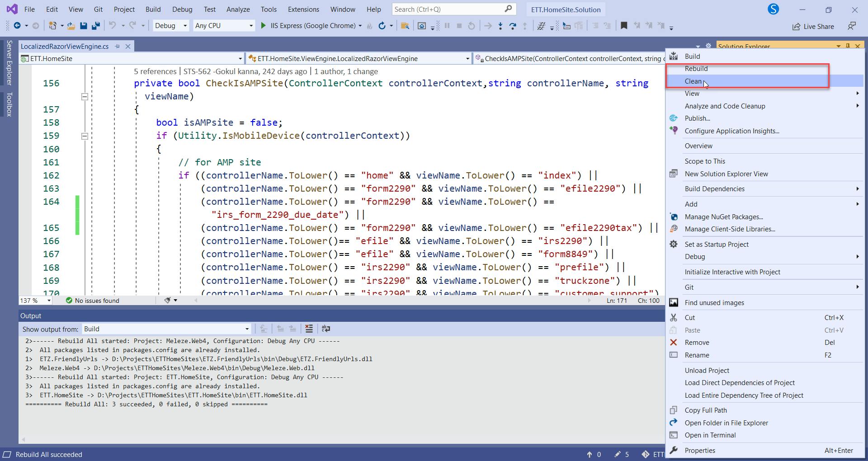Click the Open File folder icon
Image resolution: width=868 pixels, height=461 pixels.
coord(71,26)
